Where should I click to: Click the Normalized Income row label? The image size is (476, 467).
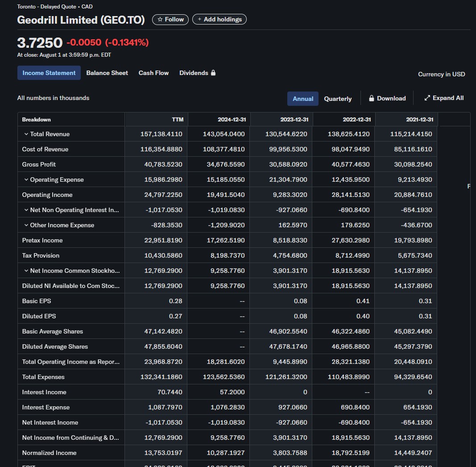(x=49, y=453)
